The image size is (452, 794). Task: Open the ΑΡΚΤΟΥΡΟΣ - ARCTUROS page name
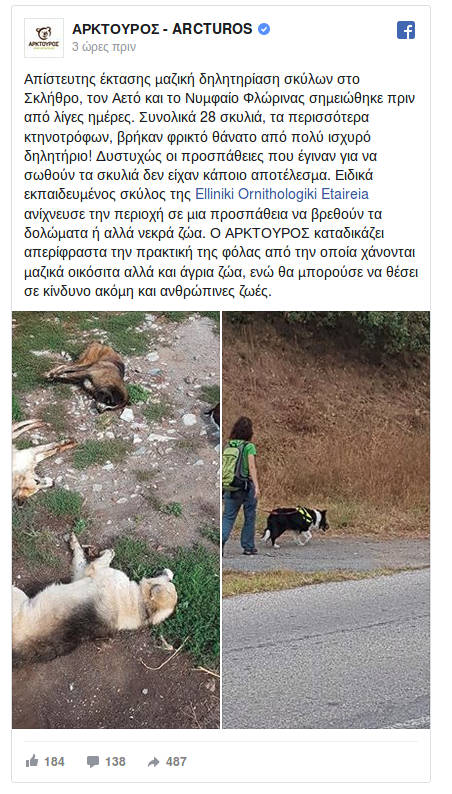click(162, 29)
